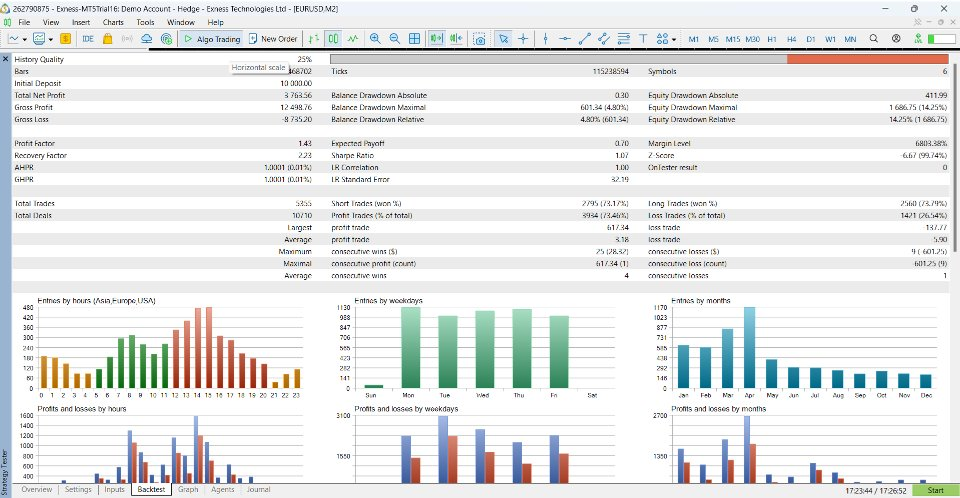Close the Strategy Tester panel X
This screenshot has width=960, height=498.
point(6,59)
